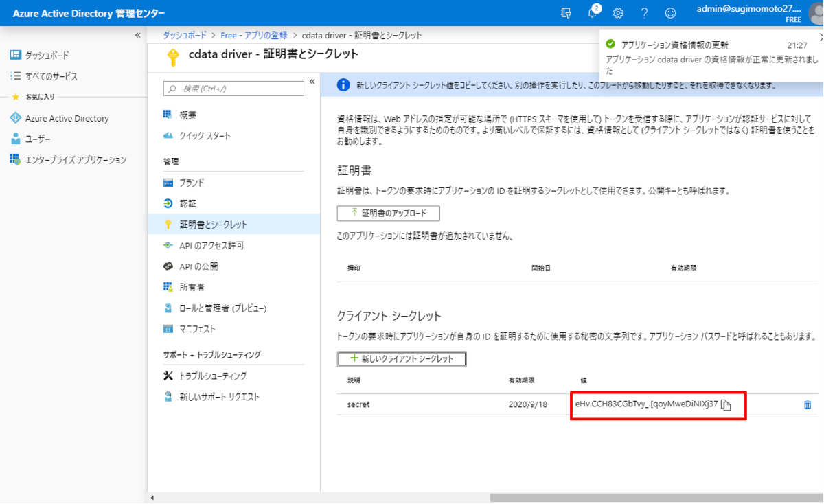Open the settings gear in top bar

(618, 13)
